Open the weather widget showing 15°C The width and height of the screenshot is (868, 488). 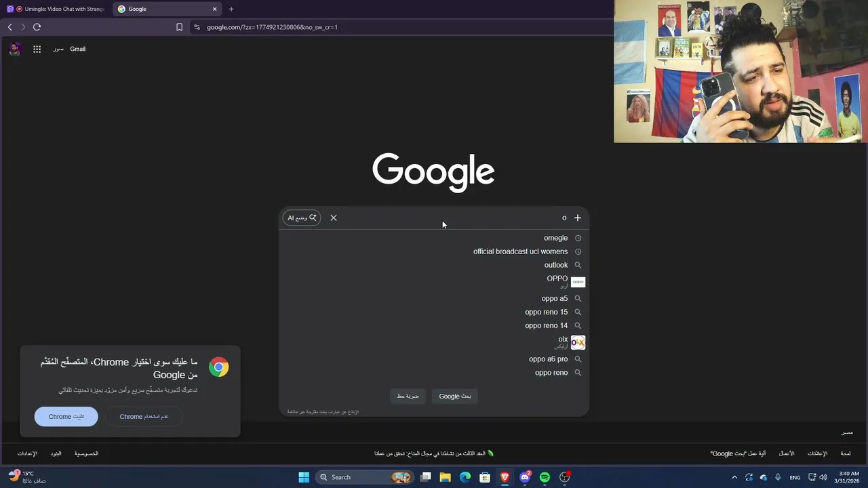coord(27,477)
